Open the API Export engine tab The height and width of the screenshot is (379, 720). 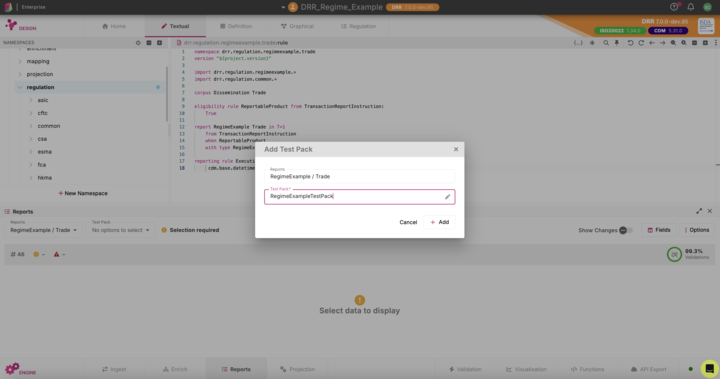[x=648, y=369]
